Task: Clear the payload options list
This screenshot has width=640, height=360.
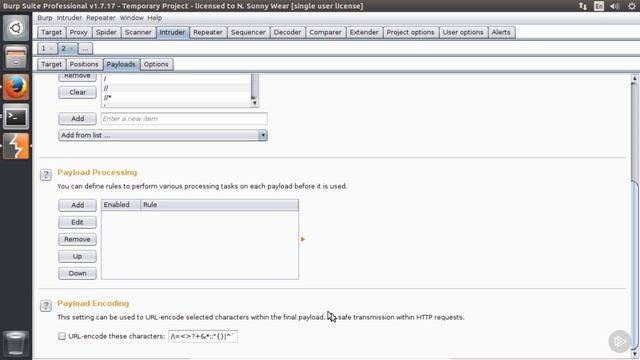Action: click(78, 92)
